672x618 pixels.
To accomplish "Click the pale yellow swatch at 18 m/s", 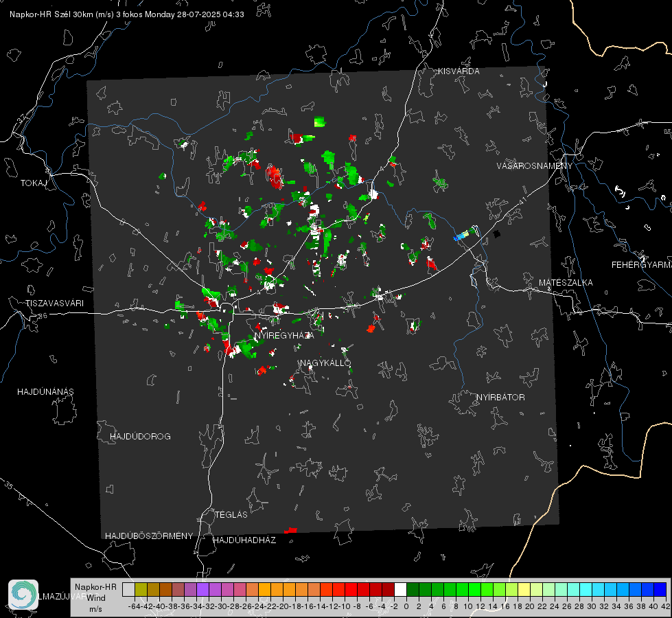I will pos(524,589).
